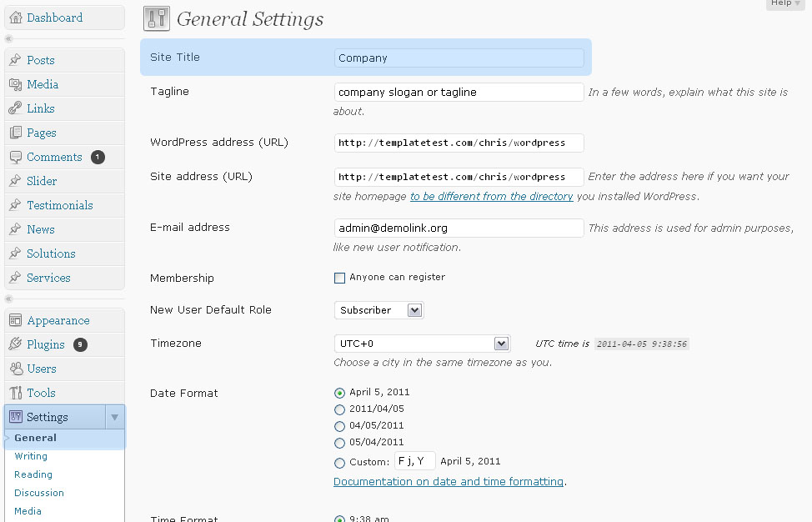
Task: Choose the Custom date format radio
Action: 339,463
